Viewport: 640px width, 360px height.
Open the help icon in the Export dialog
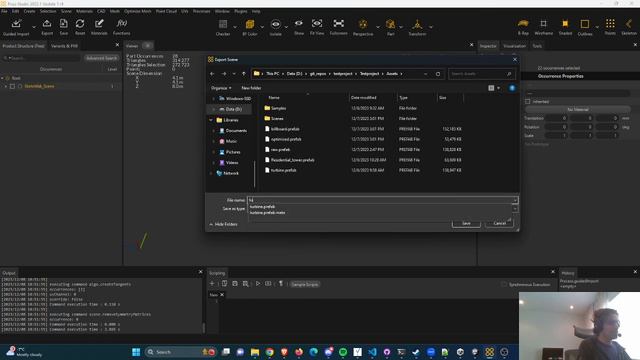click(512, 88)
